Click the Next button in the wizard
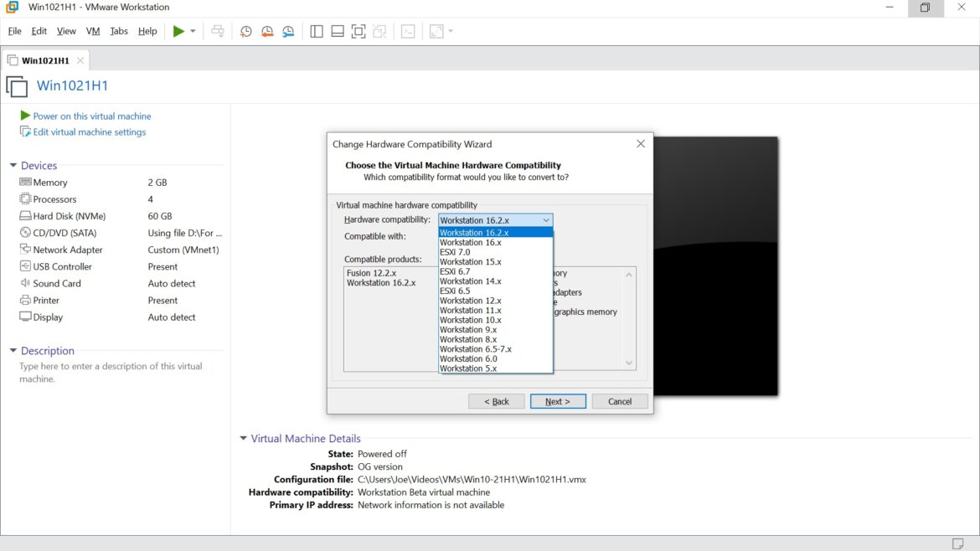 point(557,401)
